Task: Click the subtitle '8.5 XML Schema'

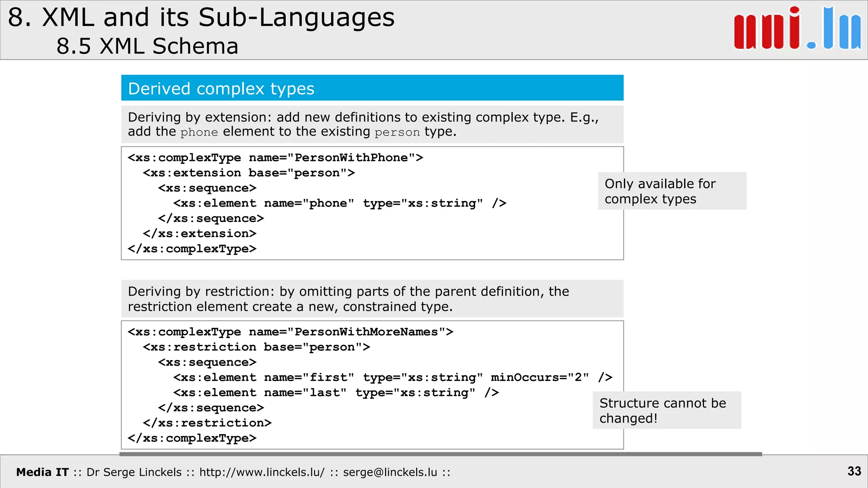Action: 147,46
